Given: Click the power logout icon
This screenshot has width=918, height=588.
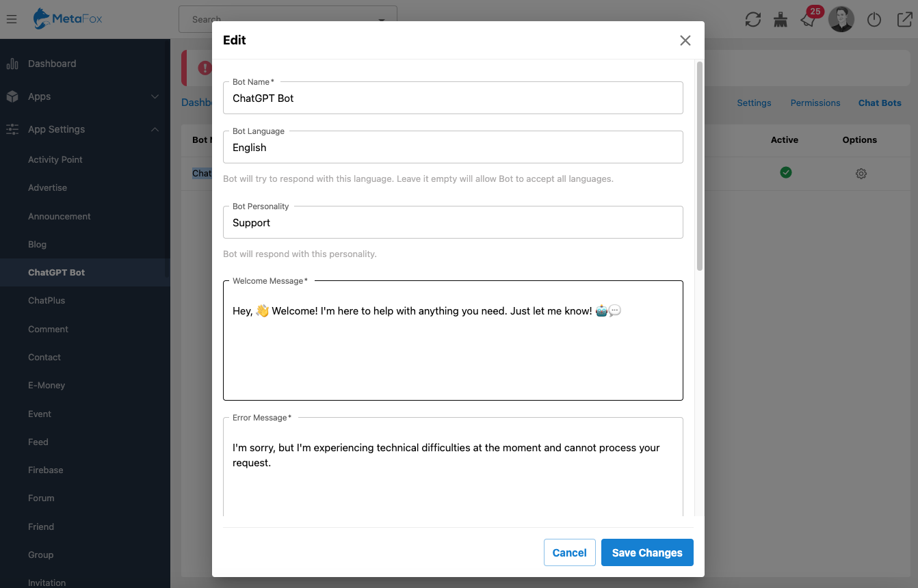Looking at the screenshot, I should 874,20.
